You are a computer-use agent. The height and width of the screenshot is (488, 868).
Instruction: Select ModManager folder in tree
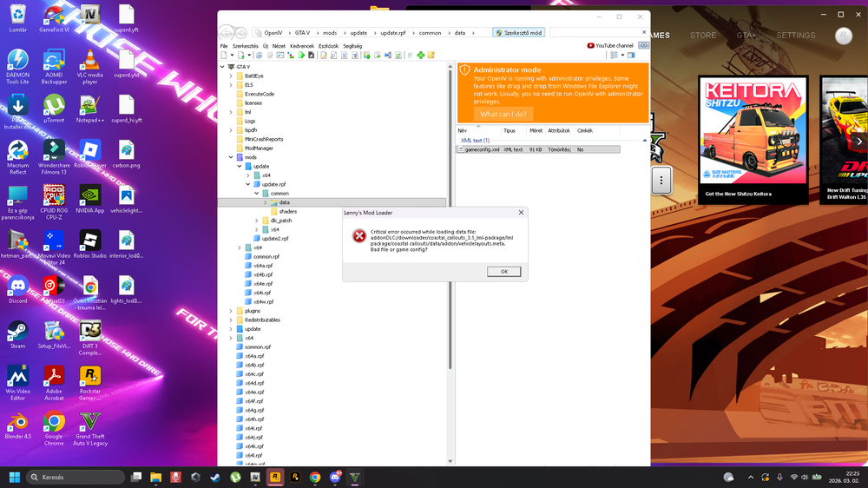point(259,148)
